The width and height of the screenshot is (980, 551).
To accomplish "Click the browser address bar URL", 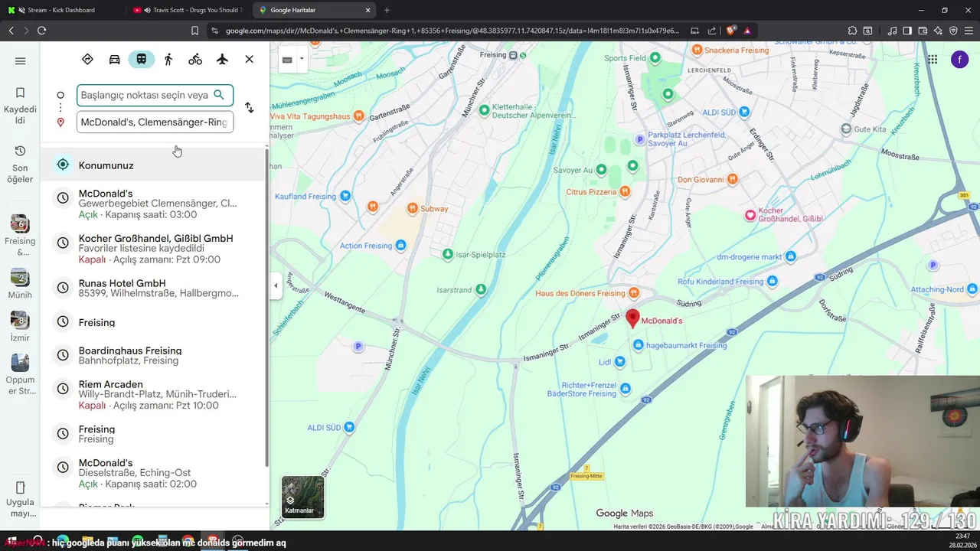I will coord(452,31).
